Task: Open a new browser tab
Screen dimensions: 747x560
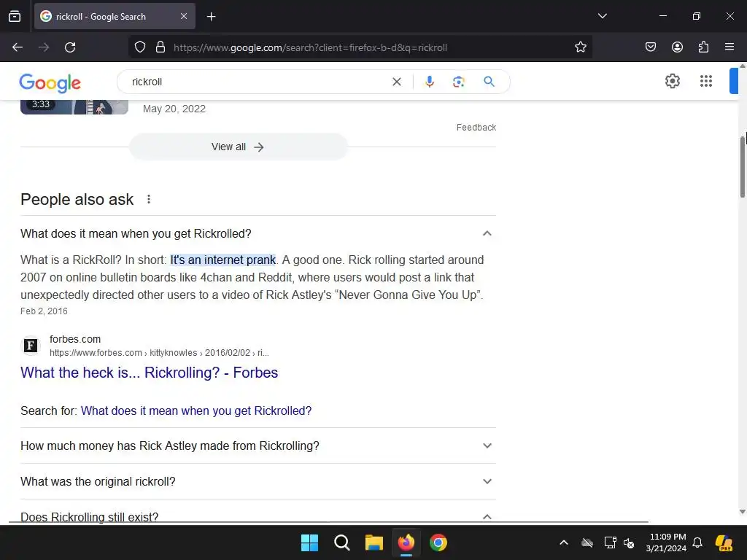Action: click(211, 17)
